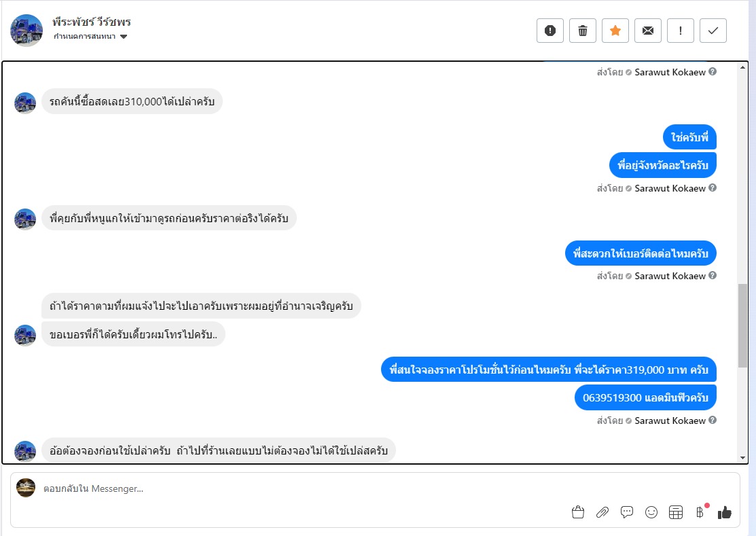Screen dimensions: 756x536
Task: Click help icon next to last Sarawut Kokaew
Action: pyautogui.click(x=713, y=421)
